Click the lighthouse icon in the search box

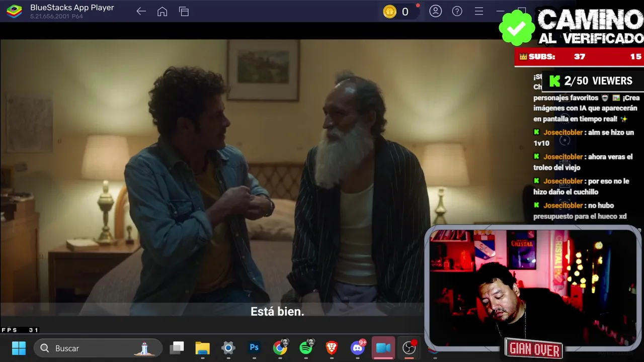144,348
